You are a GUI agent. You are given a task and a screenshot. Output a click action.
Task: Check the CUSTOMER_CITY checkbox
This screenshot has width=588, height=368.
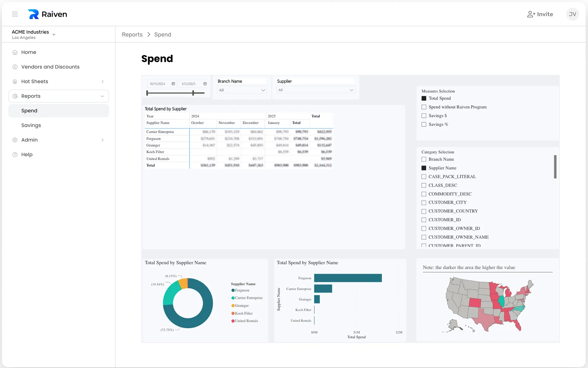click(x=424, y=202)
